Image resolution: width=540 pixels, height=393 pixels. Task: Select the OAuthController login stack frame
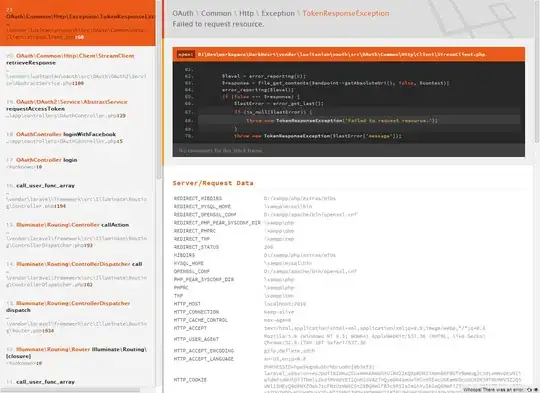pos(77,163)
